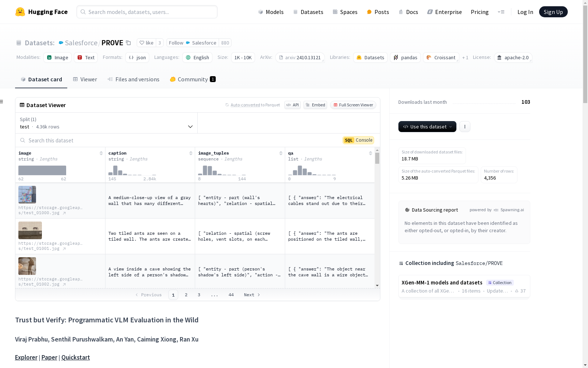Viewport: 588px width, 368px height.
Task: Click the Log In link
Action: (x=525, y=12)
